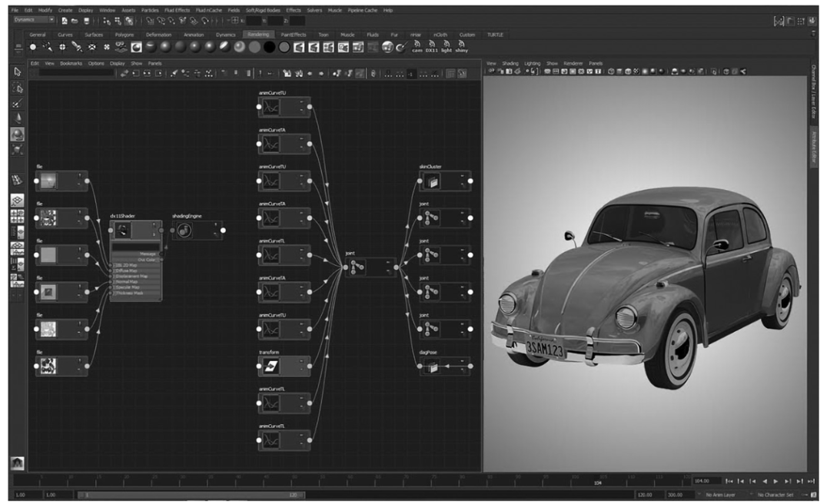Image resolution: width=830 pixels, height=504 pixels.
Task: Open the viewport Renderer menu
Action: click(x=573, y=64)
